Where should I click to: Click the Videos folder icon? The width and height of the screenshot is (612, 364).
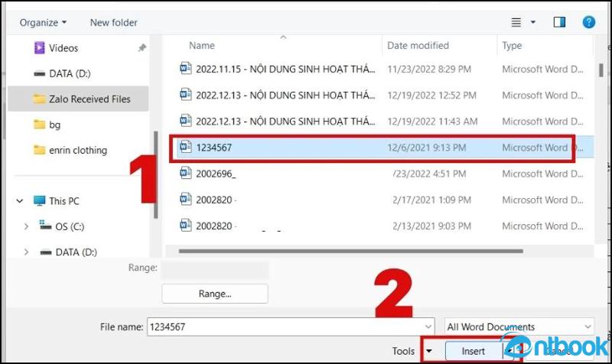(39, 47)
